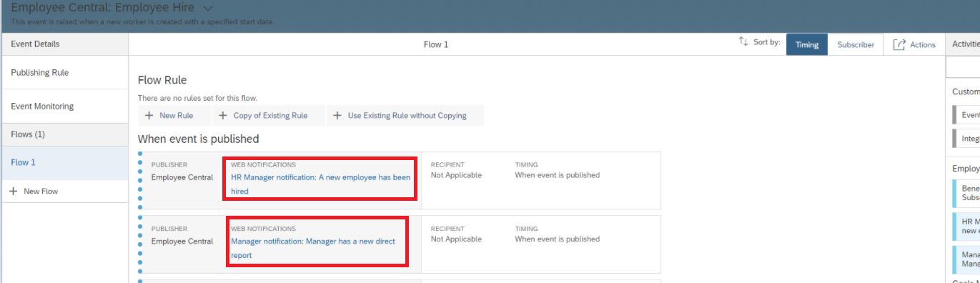
Task: Open HR Manager notification new employee link
Action: click(x=320, y=184)
